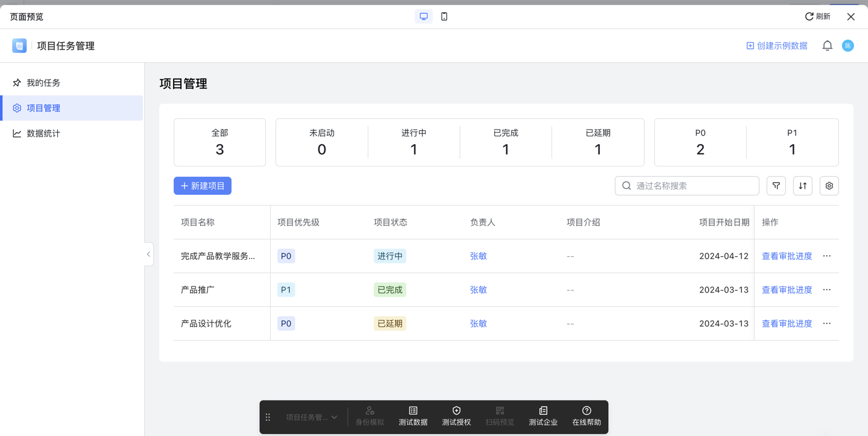Click 创建示例数据 link
The height and width of the screenshot is (436, 868).
(x=776, y=46)
